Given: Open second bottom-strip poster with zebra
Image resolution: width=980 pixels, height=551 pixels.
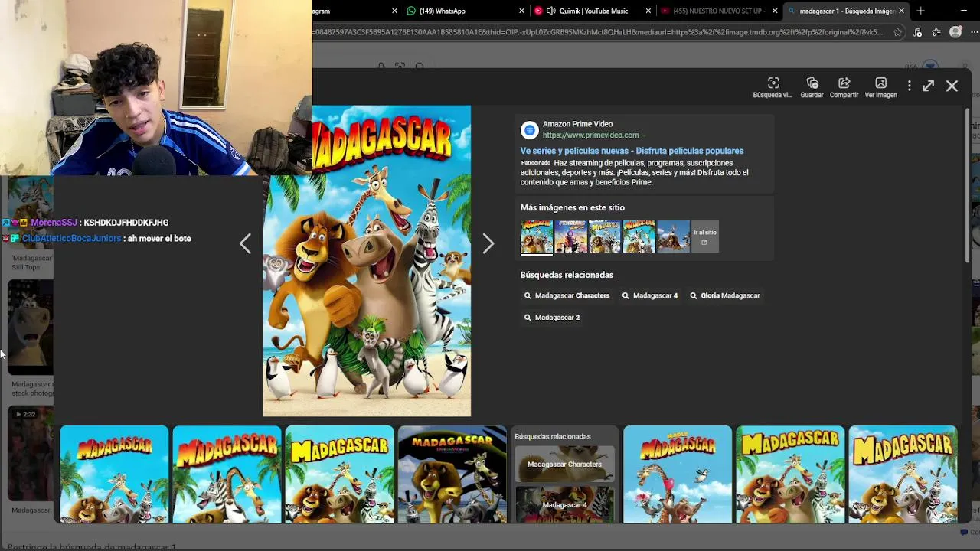Looking at the screenshot, I should pyautogui.click(x=227, y=474).
